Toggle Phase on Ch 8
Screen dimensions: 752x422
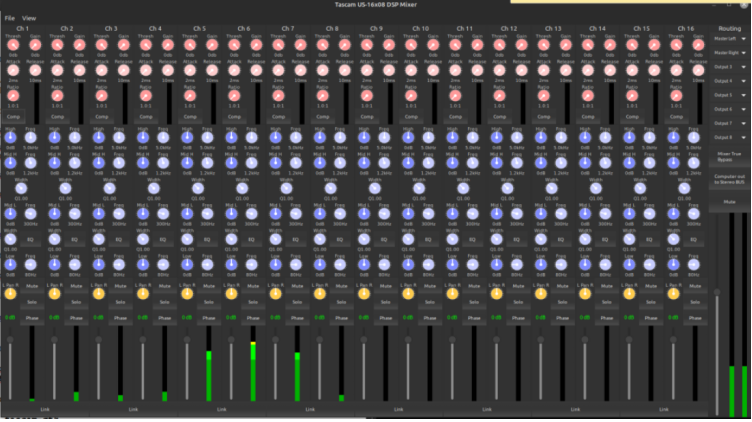coord(341,318)
